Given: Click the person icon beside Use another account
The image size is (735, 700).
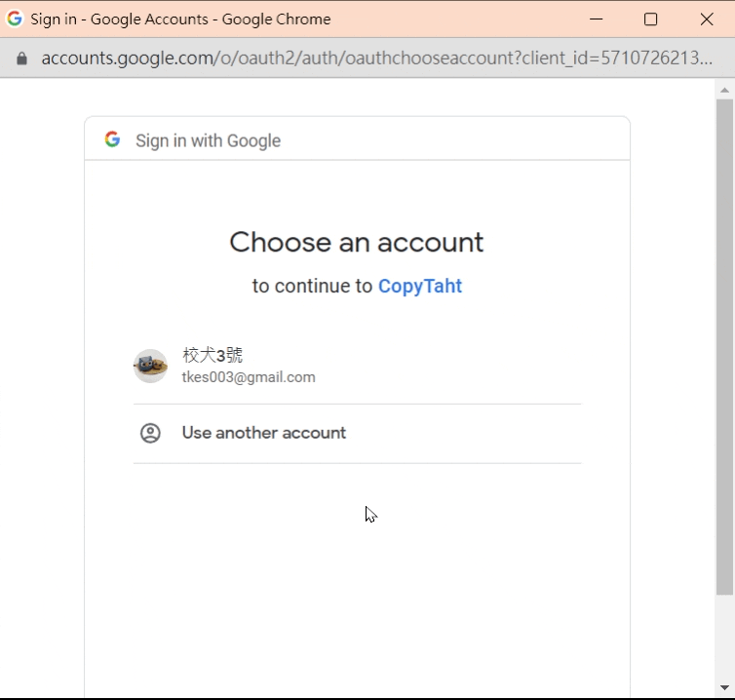Looking at the screenshot, I should pyautogui.click(x=150, y=433).
